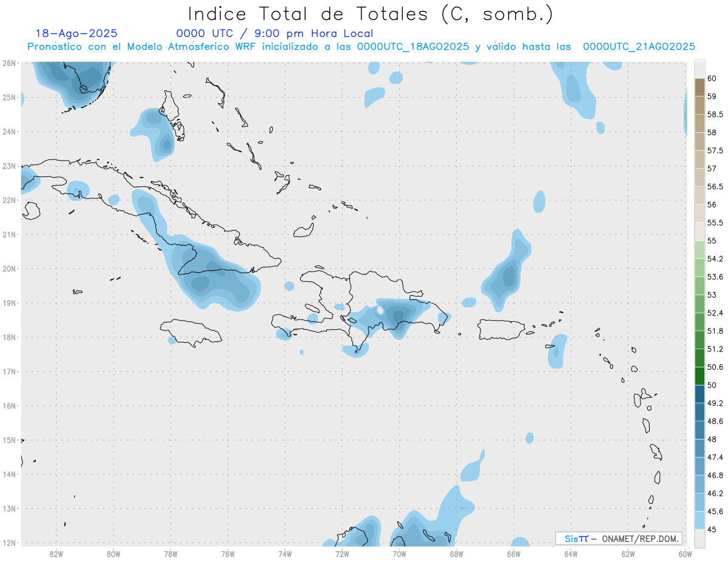Click the dark green colorbar swatch between 50 and 50.6

[x=699, y=376]
